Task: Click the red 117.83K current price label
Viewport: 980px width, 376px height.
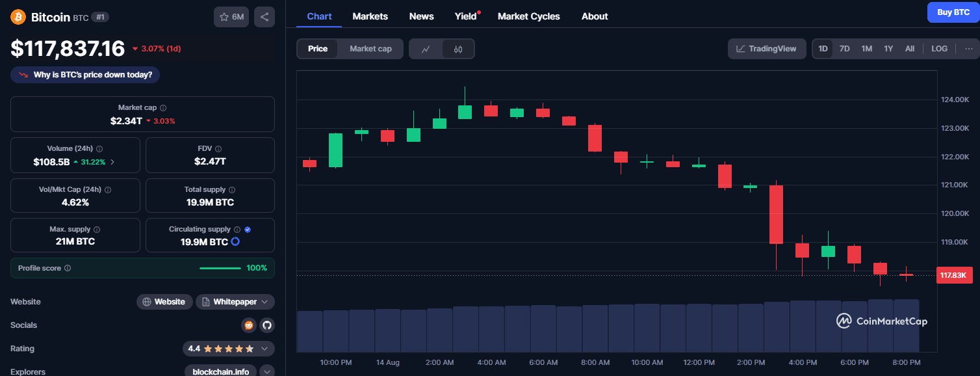Action: pyautogui.click(x=953, y=275)
